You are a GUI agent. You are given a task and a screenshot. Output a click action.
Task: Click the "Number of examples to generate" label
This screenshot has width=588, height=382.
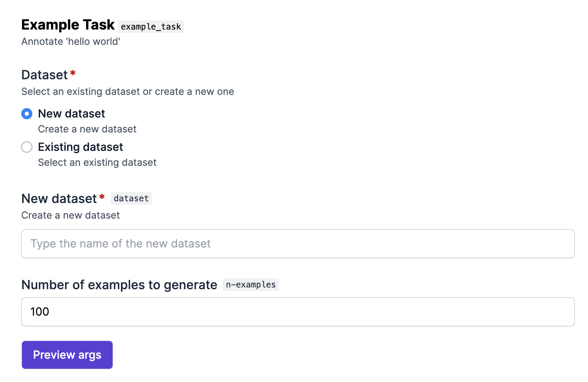[x=119, y=285]
